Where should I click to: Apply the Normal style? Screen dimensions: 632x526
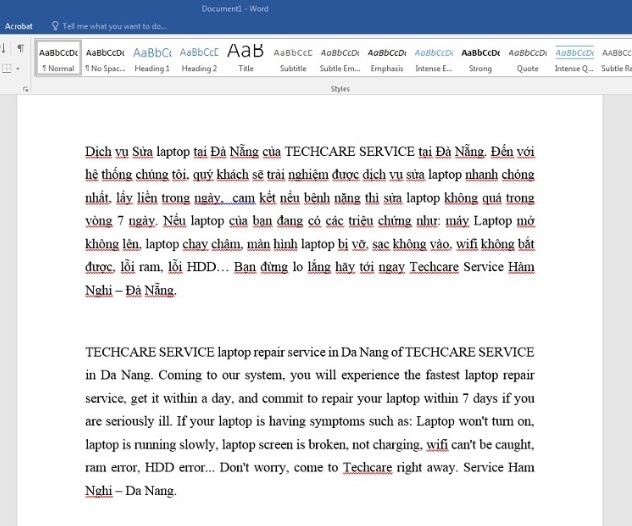[x=58, y=58]
